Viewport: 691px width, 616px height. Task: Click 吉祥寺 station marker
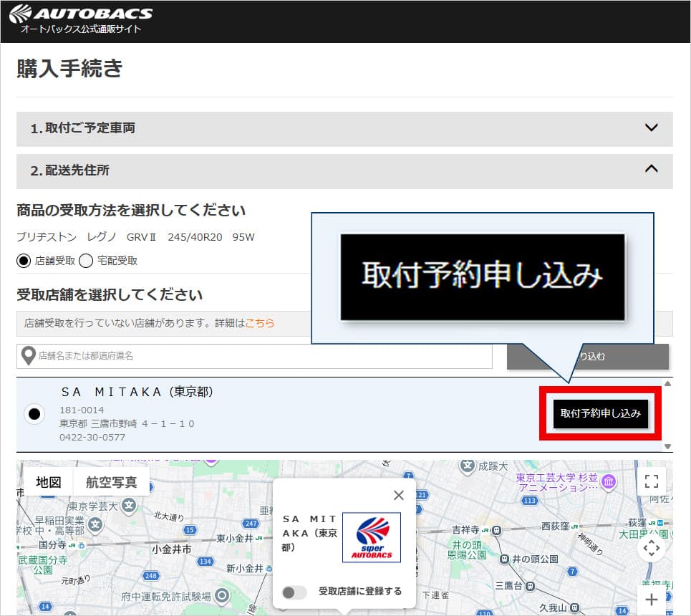point(497,531)
